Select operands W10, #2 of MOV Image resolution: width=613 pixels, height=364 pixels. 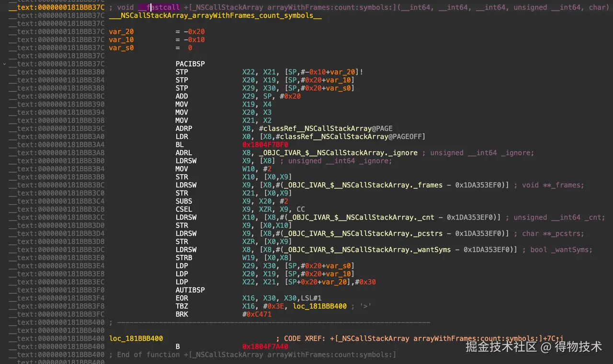coord(257,168)
